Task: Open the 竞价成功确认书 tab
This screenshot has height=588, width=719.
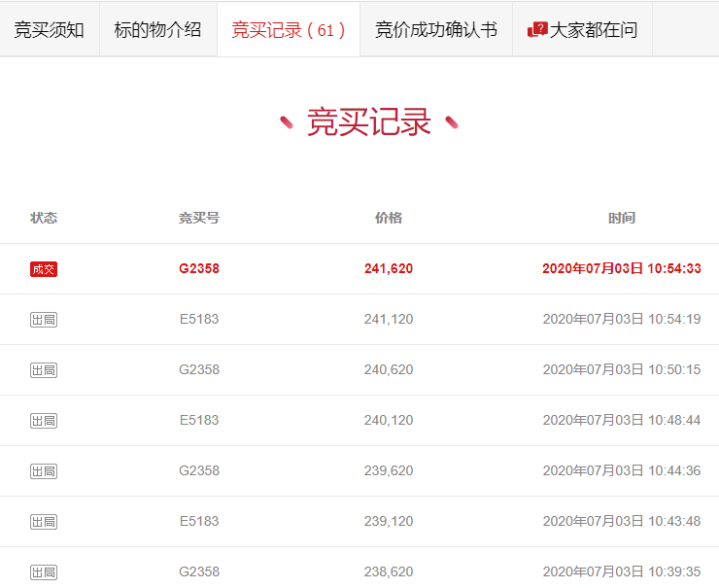Action: coord(435,29)
